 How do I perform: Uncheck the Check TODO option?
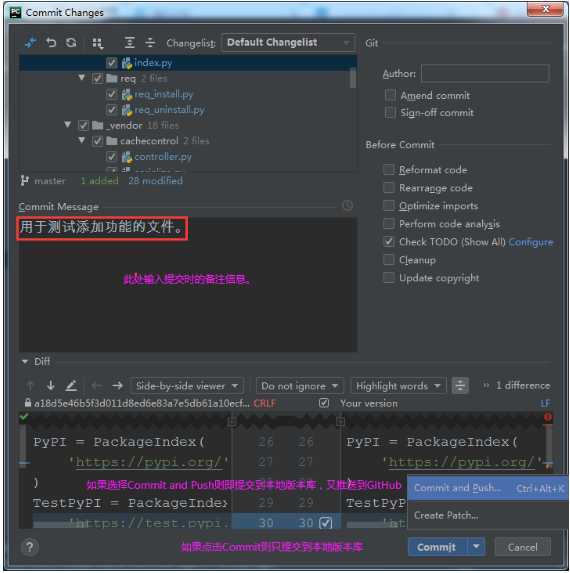(388, 242)
